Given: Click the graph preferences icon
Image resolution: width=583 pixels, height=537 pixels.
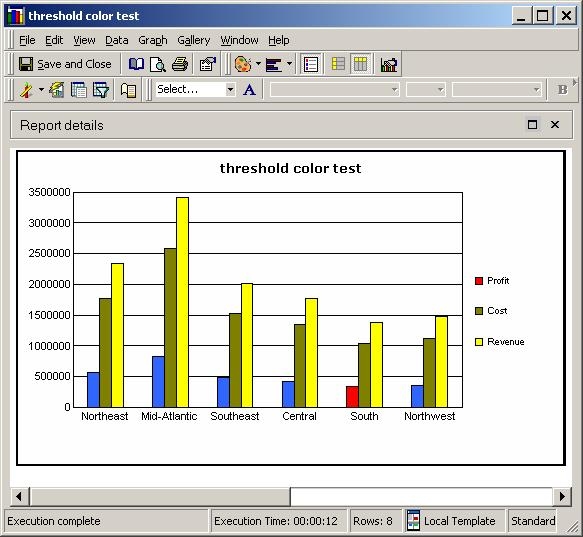Looking at the screenshot, I should pos(208,64).
